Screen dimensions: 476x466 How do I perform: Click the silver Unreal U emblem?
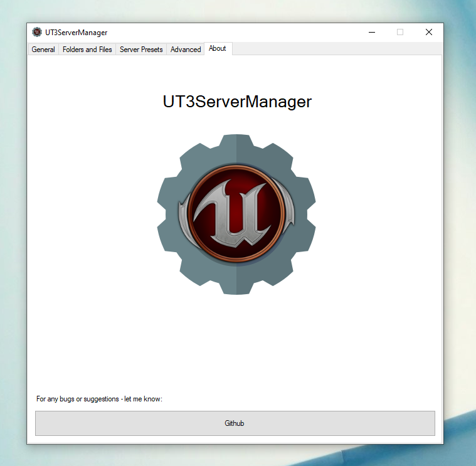(x=232, y=213)
